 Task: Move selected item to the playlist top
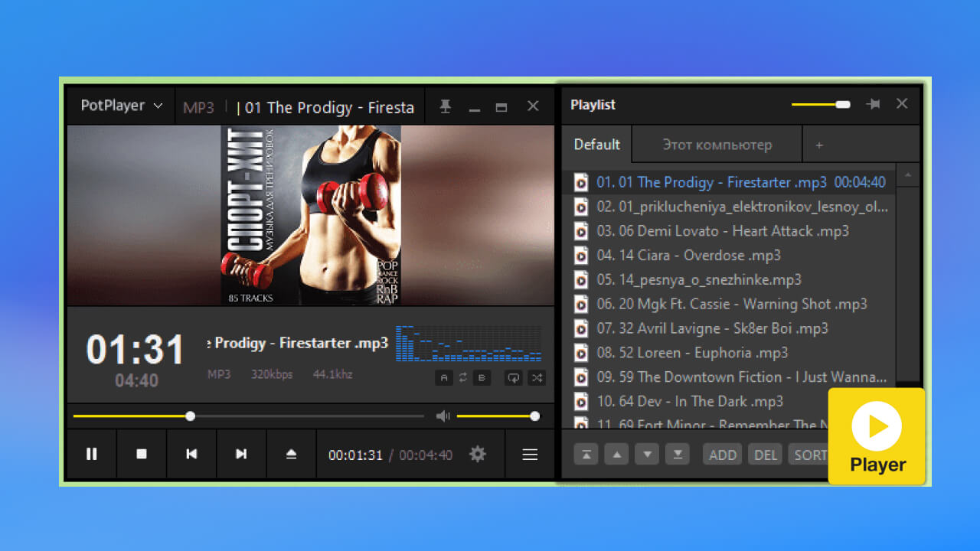(586, 455)
